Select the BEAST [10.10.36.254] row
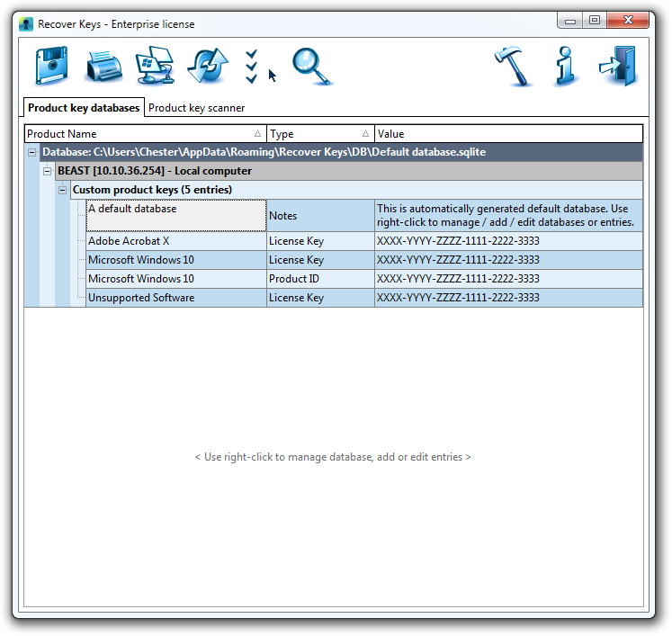Image resolution: width=672 pixels, height=636 pixels. 349,171
